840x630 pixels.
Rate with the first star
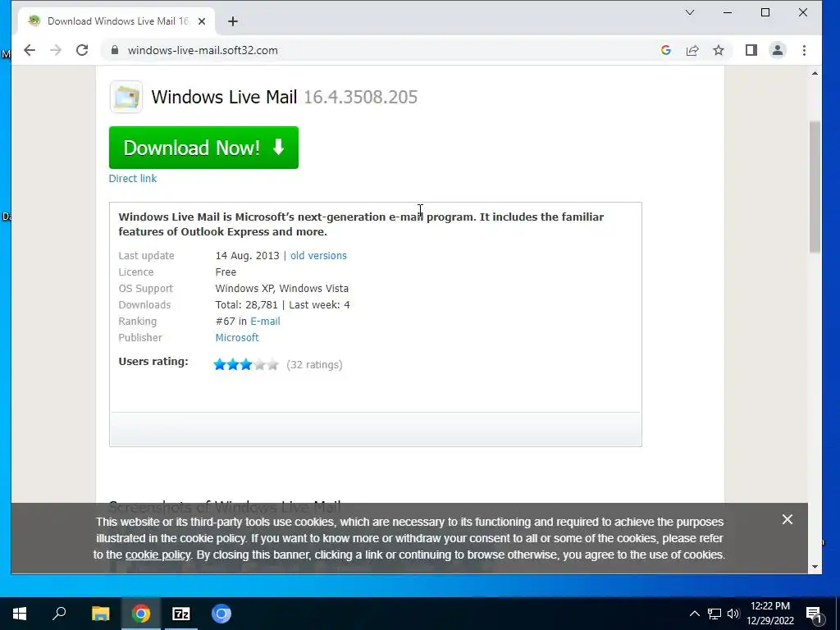[220, 365]
